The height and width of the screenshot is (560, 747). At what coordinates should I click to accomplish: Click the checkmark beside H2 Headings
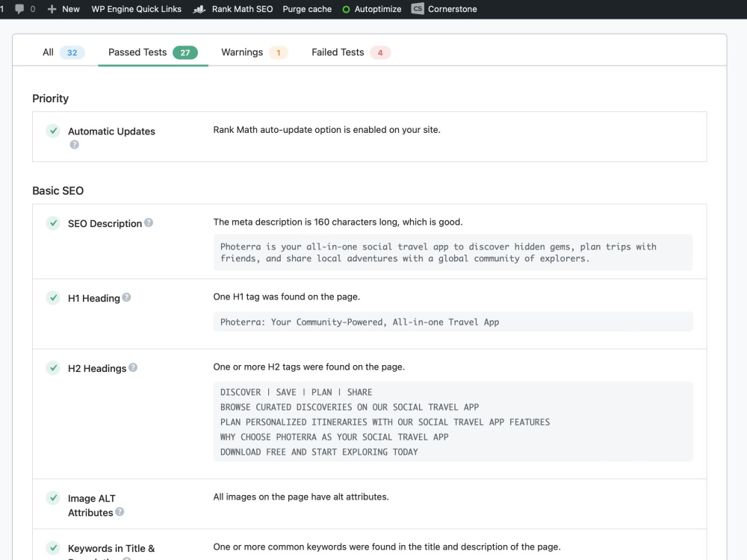point(53,367)
